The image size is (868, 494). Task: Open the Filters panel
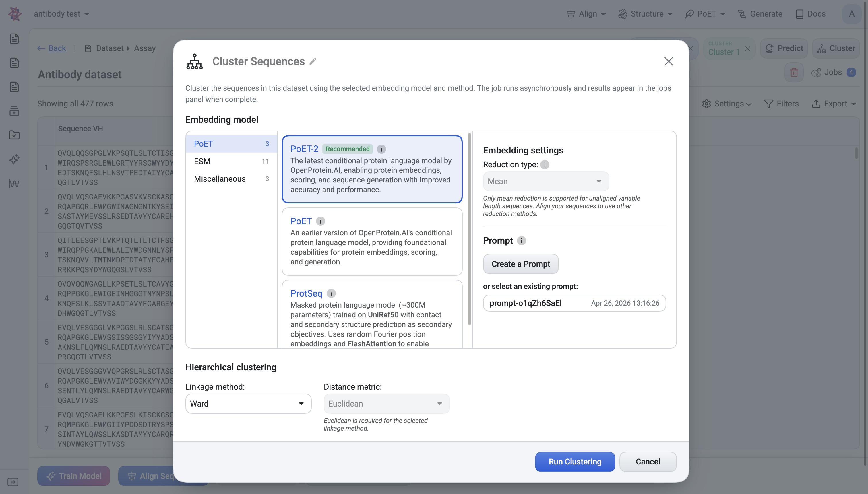[x=781, y=104]
